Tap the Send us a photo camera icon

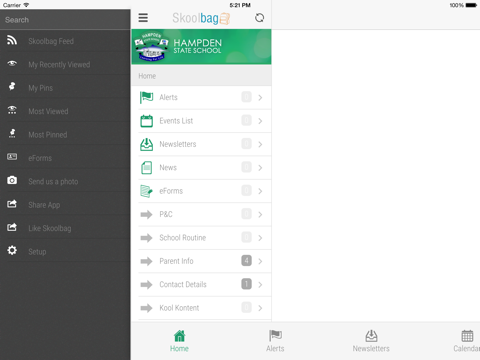(x=12, y=180)
